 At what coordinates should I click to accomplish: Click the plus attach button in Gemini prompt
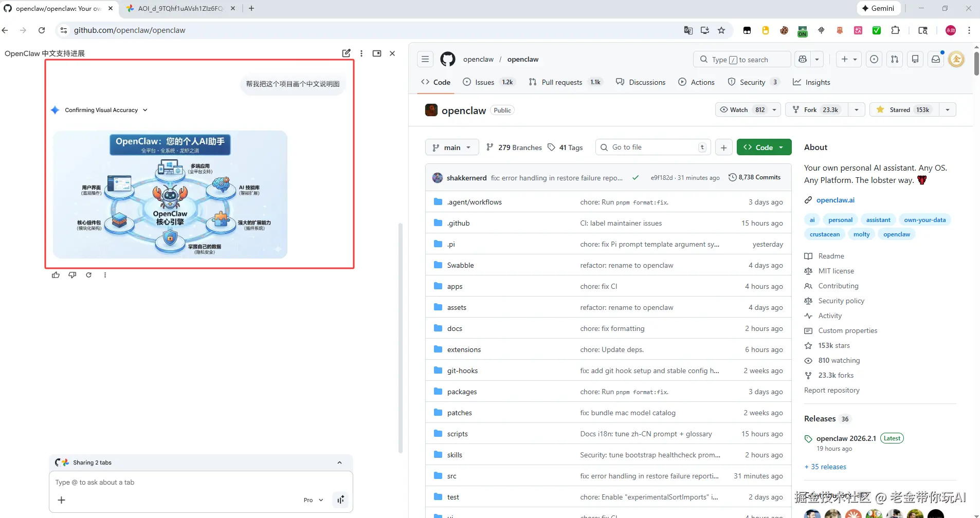pos(61,500)
